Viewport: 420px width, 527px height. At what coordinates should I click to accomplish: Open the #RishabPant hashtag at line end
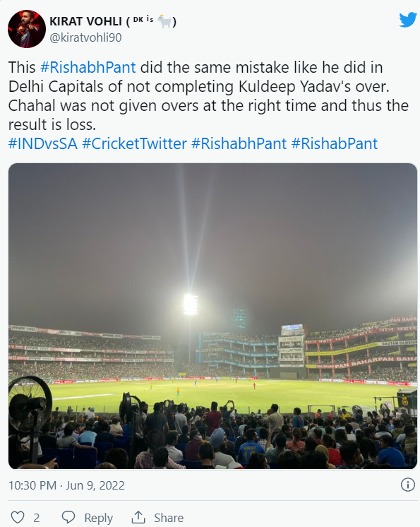[335, 144]
